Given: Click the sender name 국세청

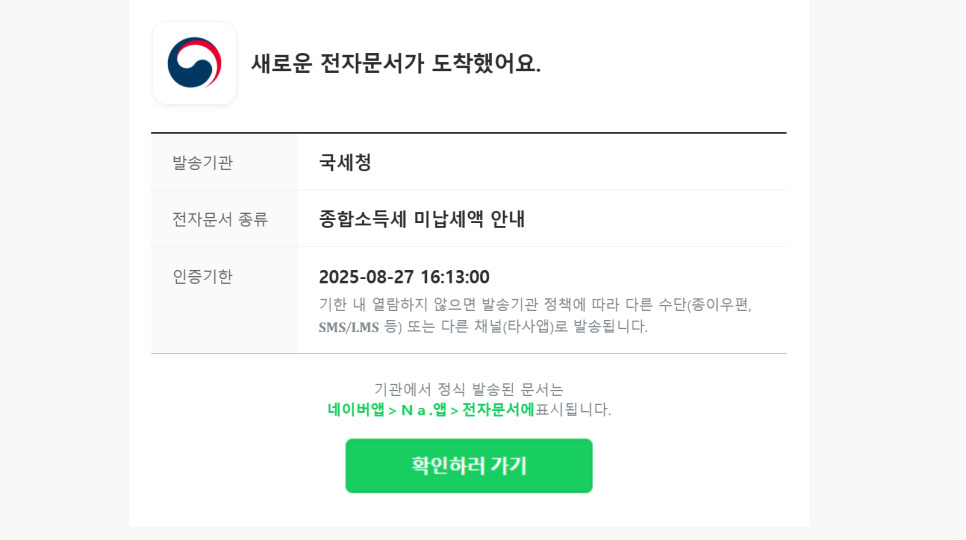Looking at the screenshot, I should coord(345,163).
